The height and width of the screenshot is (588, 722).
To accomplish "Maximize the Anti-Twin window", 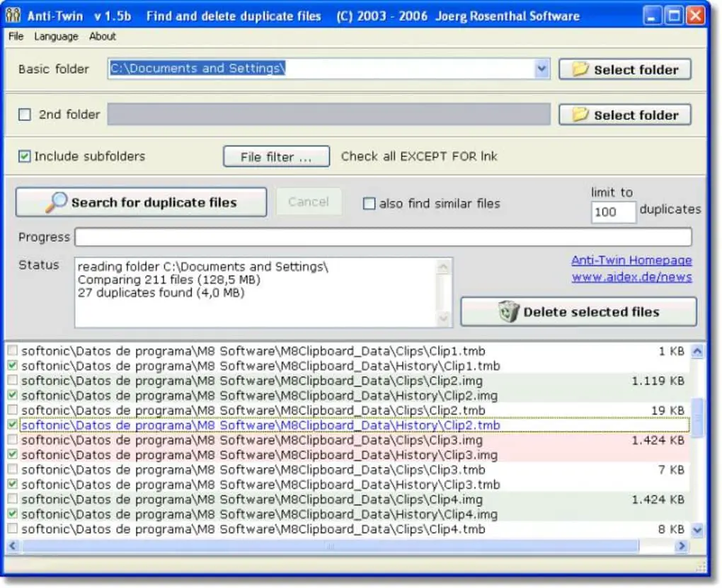I will [x=674, y=16].
